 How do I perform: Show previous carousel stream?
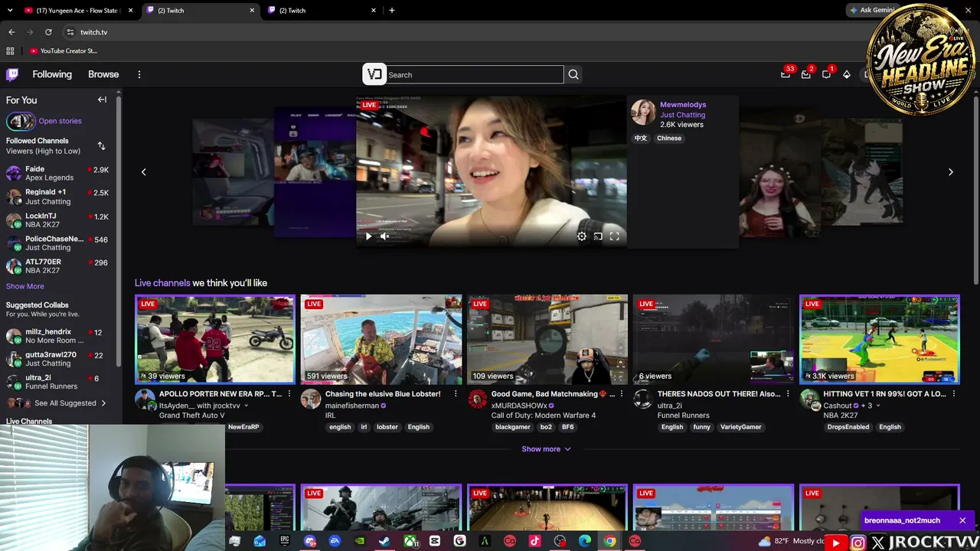[x=143, y=171]
